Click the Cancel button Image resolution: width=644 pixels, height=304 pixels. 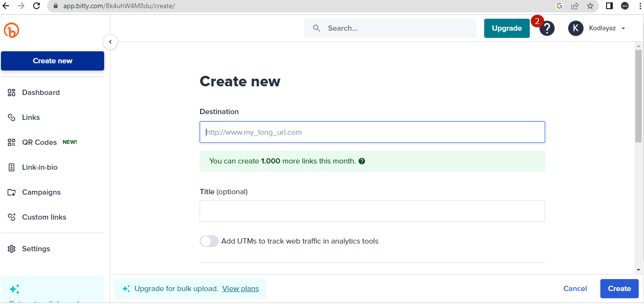pyautogui.click(x=575, y=289)
